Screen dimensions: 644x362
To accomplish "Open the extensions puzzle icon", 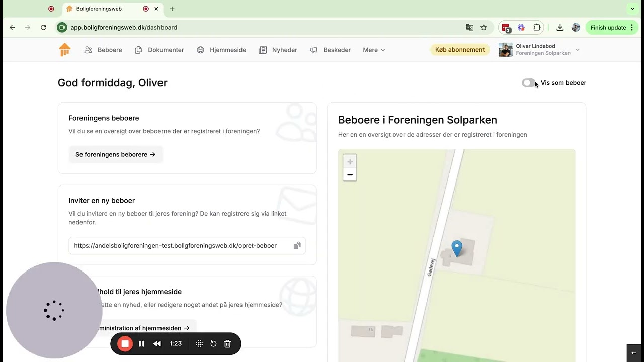I will tap(537, 28).
